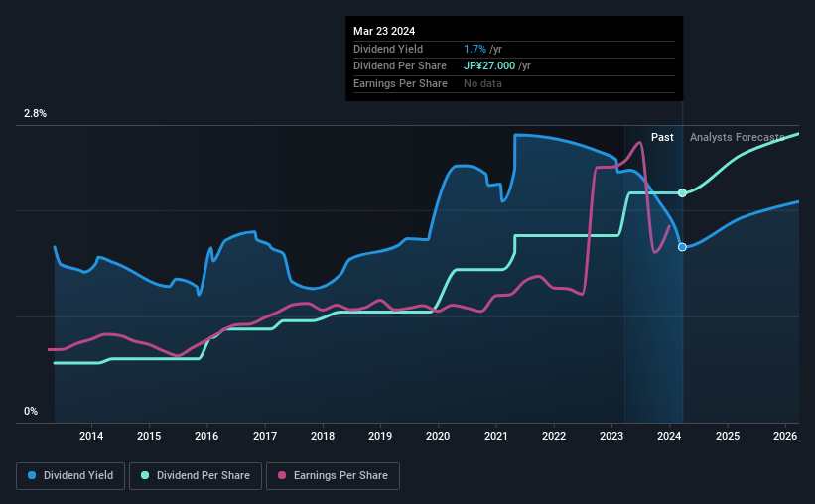Click the 2023 x-axis label
Screen dimensions: 815x504
pos(611,436)
